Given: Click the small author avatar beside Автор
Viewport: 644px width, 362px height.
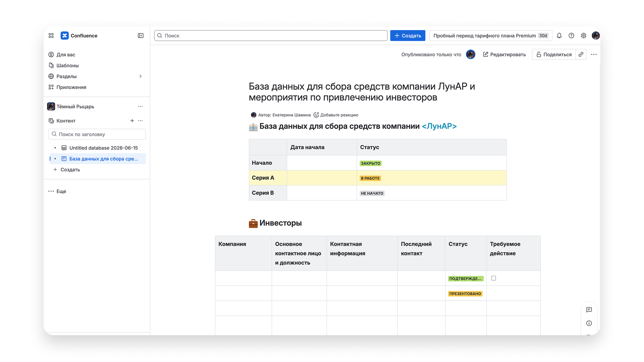Looking at the screenshot, I should pos(254,115).
